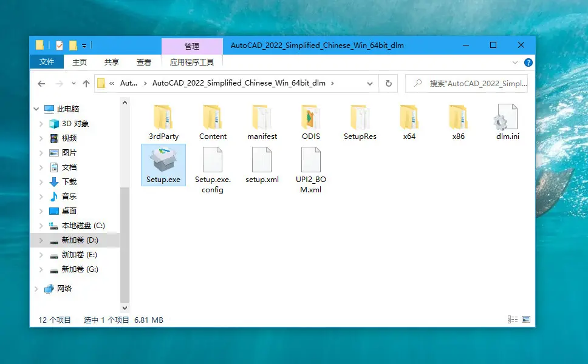
Task: Select the Setup.exe.config file
Action: click(213, 170)
